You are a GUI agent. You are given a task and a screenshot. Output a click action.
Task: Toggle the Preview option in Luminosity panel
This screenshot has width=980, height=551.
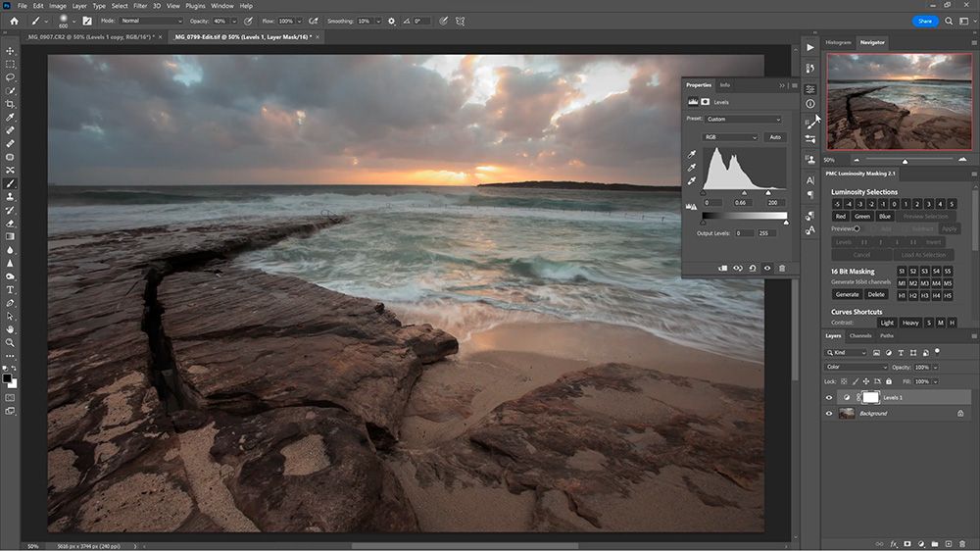point(857,228)
